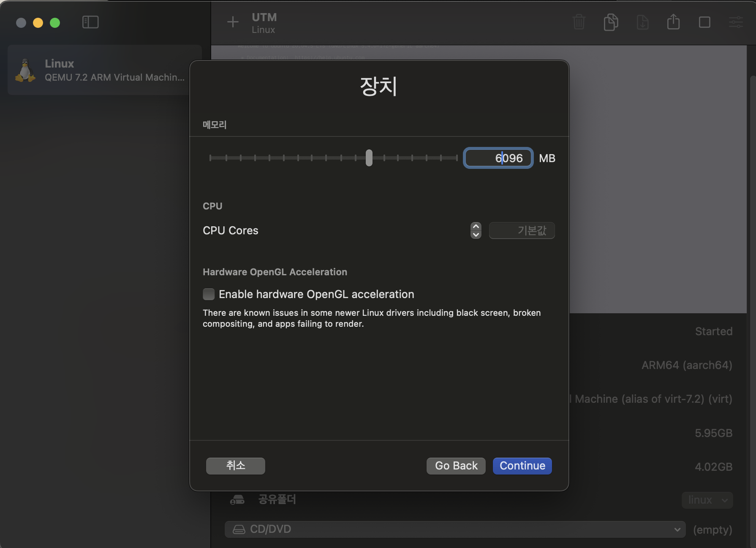Click the CPU Cores stepper arrows
Image resolution: width=756 pixels, height=548 pixels.
(x=476, y=231)
